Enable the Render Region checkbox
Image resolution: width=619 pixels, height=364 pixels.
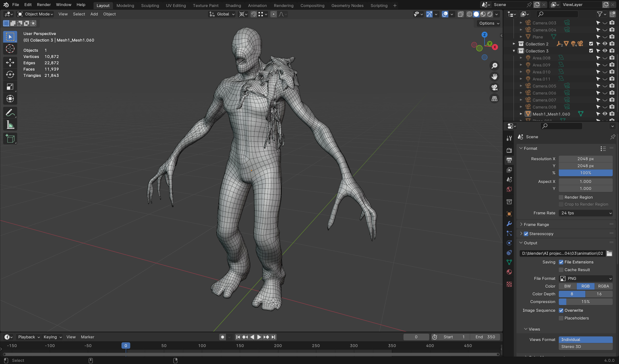pyautogui.click(x=561, y=197)
